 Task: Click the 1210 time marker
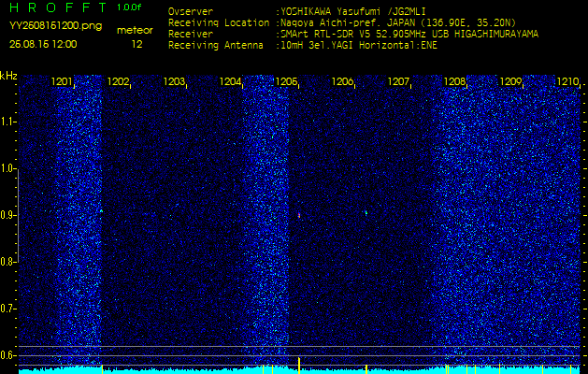pos(567,81)
